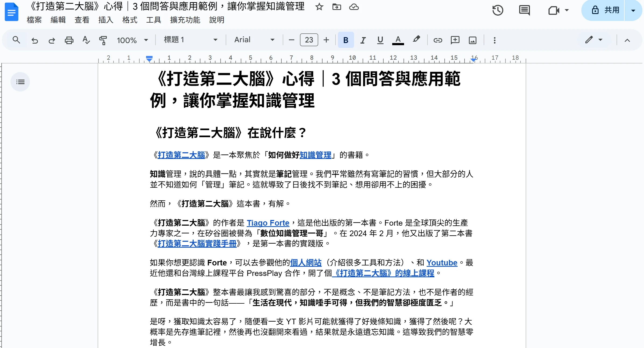Screen dimensions: 644x348
Task: Star this document
Action: [319, 7]
